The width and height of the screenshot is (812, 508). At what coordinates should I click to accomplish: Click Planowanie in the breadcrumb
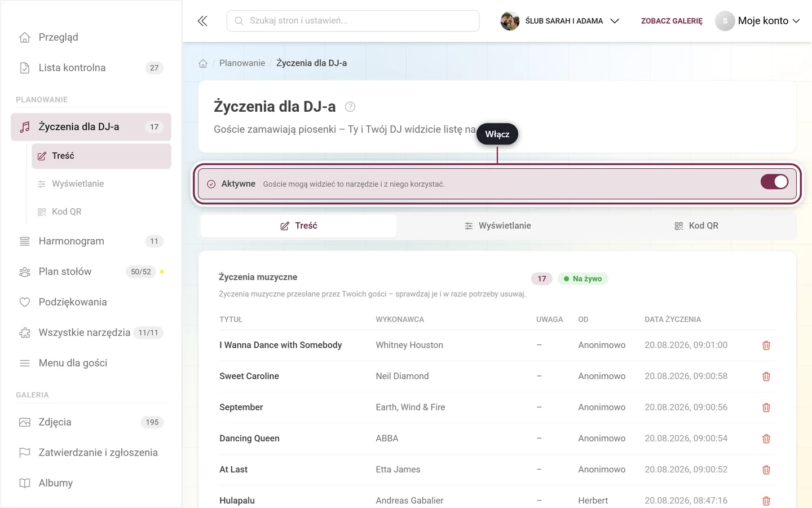[242, 63]
